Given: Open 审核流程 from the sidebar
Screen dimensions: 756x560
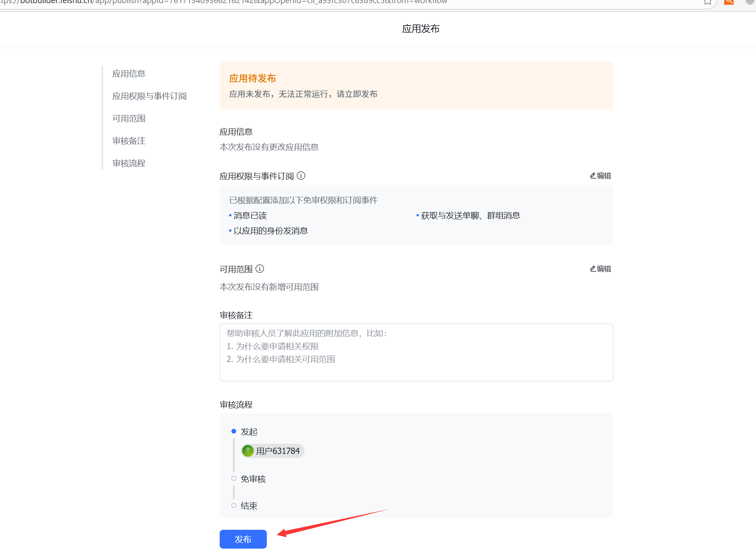Looking at the screenshot, I should pos(129,163).
